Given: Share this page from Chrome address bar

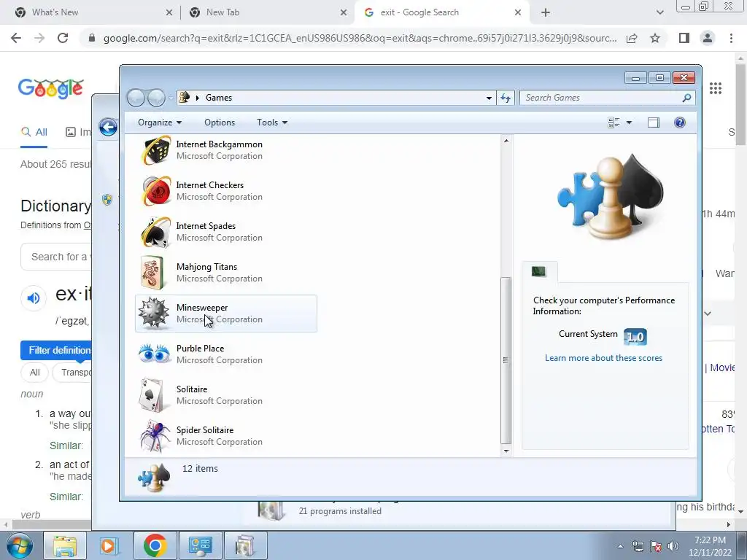Looking at the screenshot, I should click(632, 38).
